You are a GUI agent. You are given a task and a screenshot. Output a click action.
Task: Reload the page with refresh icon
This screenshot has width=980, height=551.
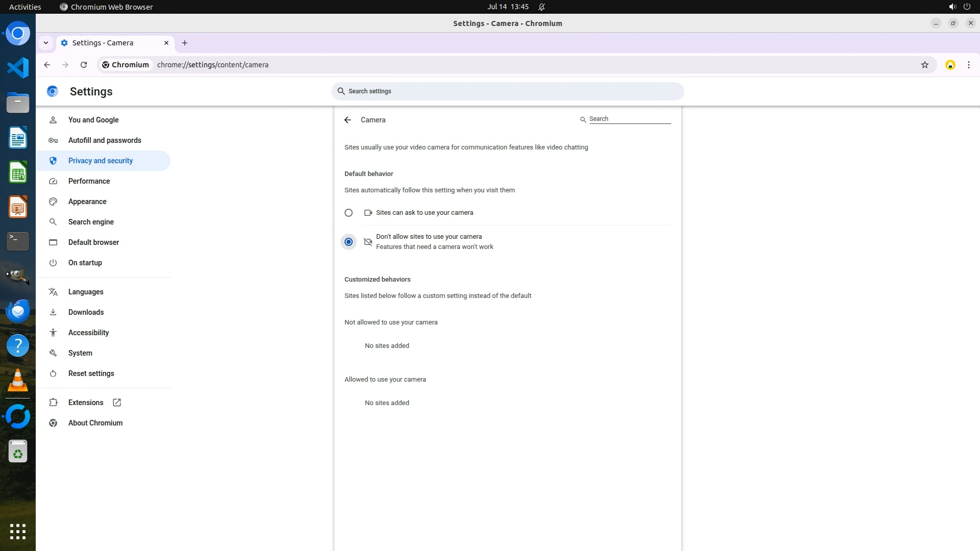tap(84, 65)
